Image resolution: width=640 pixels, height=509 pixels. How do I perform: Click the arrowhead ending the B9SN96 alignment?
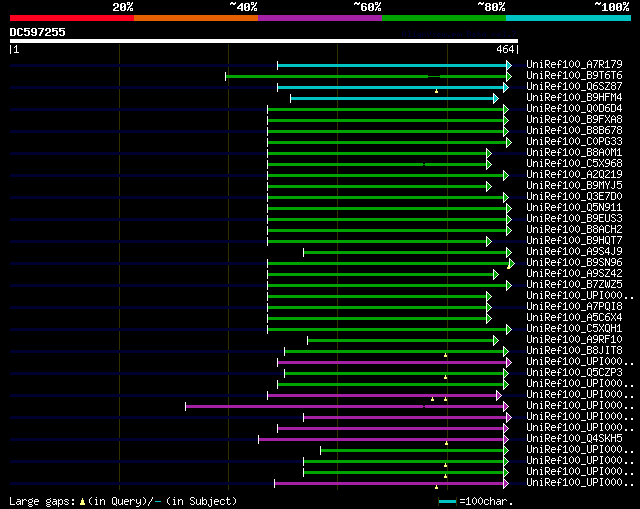512,264
